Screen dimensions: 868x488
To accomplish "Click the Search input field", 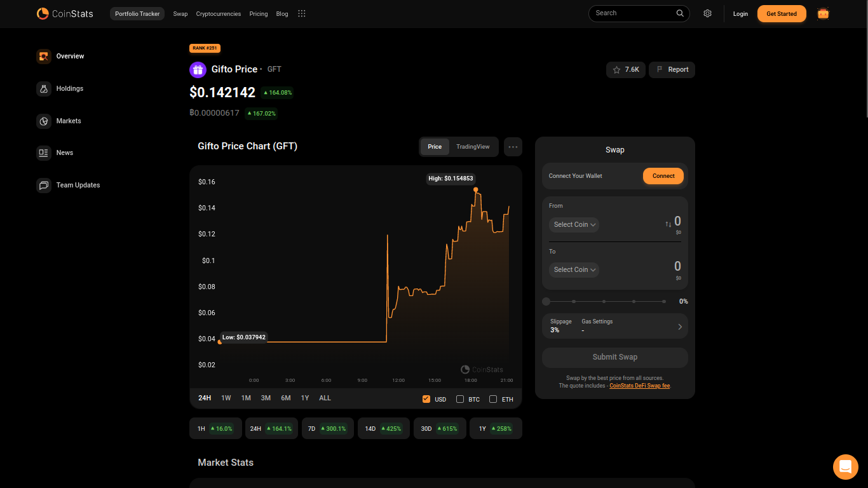I will (639, 13).
